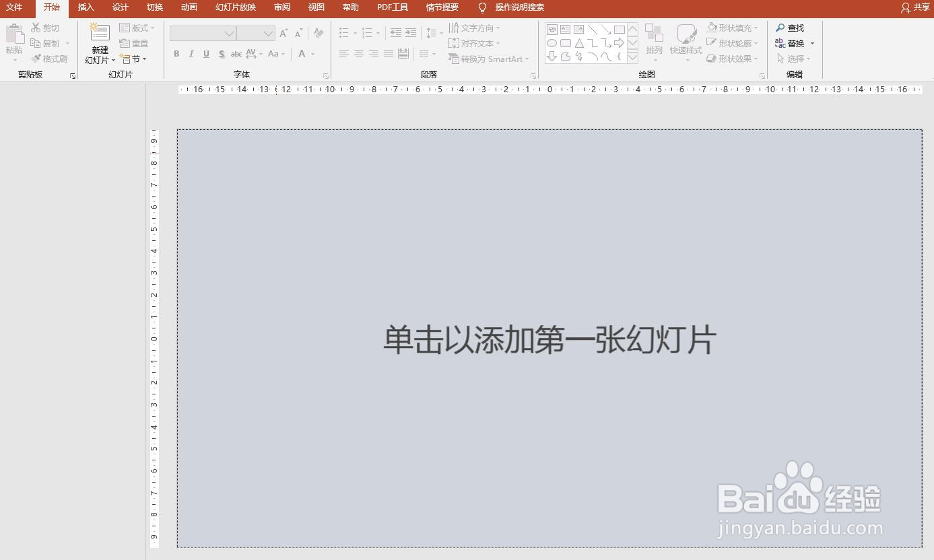934x560 pixels.
Task: Click 单击以添加第一张幻灯片 to add a slide
Action: coord(549,339)
